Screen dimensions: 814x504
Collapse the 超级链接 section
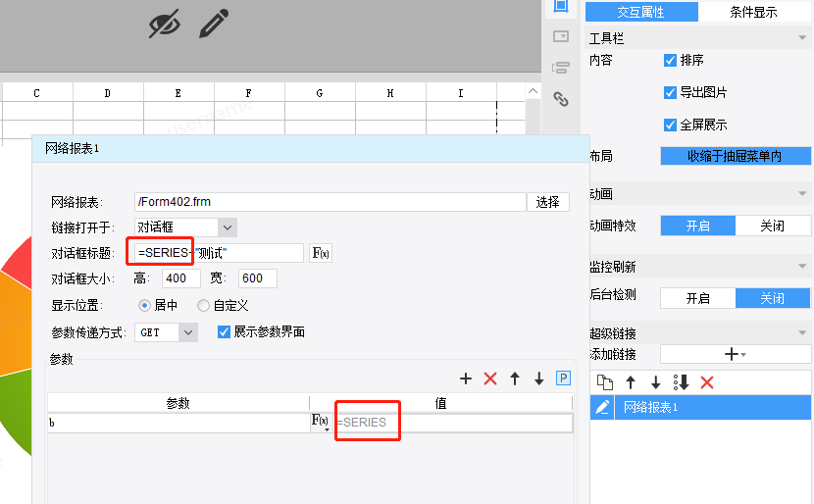[802, 332]
